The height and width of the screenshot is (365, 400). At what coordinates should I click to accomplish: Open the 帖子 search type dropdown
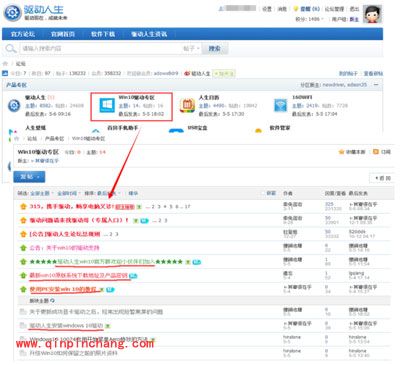191,49
